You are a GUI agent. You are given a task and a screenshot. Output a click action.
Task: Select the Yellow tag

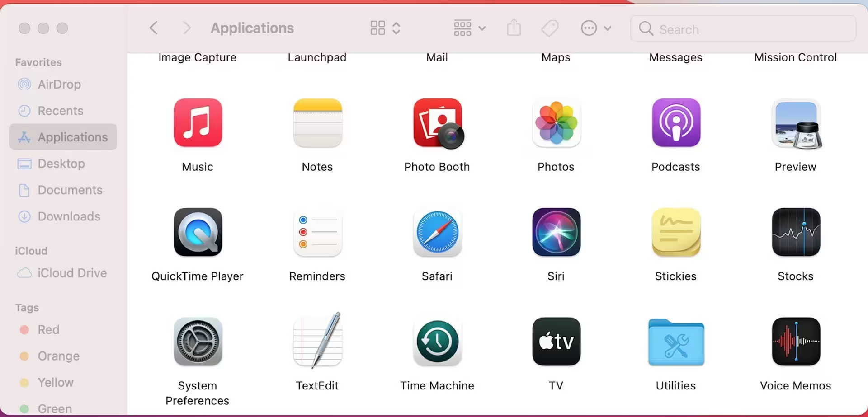pos(63,382)
